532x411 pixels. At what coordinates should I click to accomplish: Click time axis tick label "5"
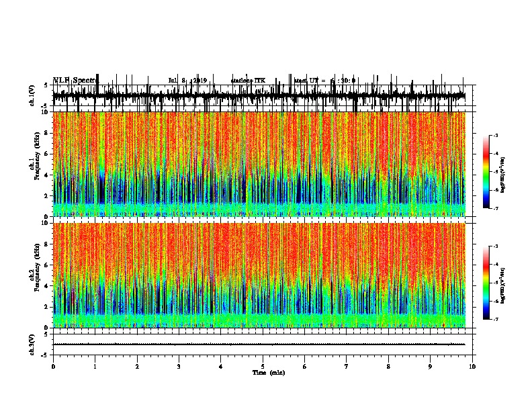tap(263, 367)
